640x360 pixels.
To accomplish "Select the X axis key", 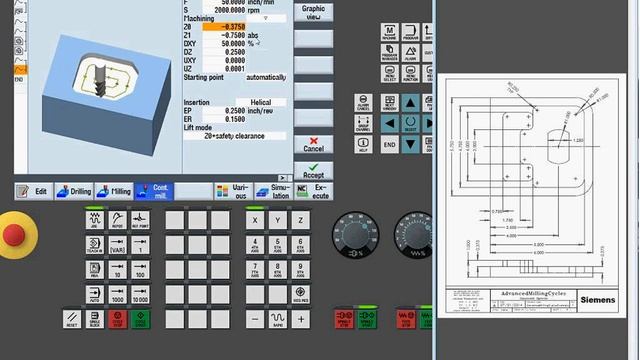I will pos(255,220).
